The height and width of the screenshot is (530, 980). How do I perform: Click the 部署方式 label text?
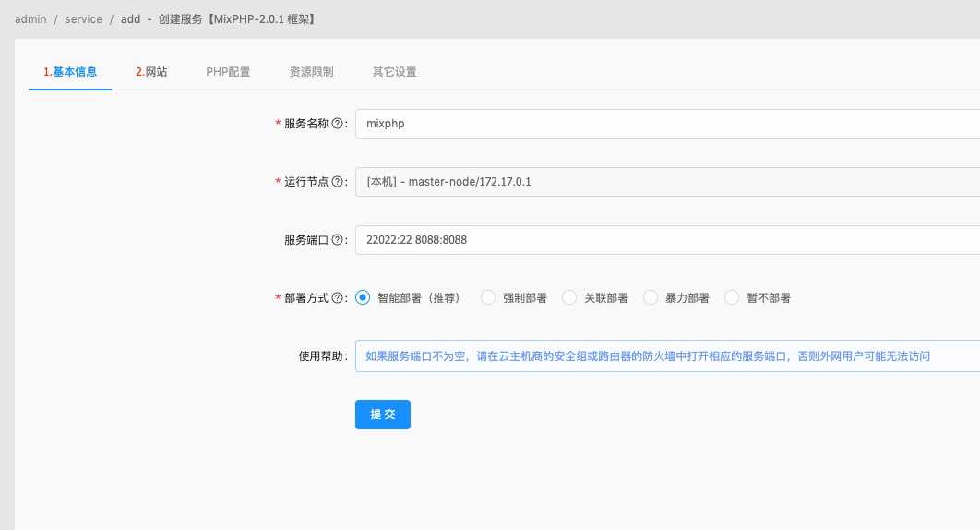(306, 298)
